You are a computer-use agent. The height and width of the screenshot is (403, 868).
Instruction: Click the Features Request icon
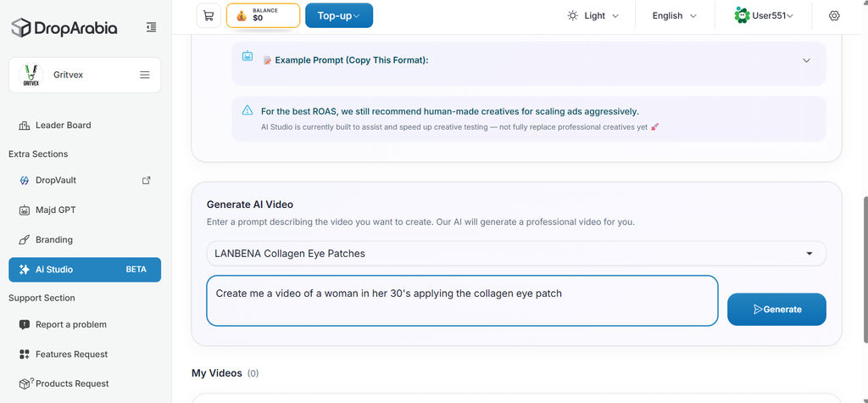[25, 355]
